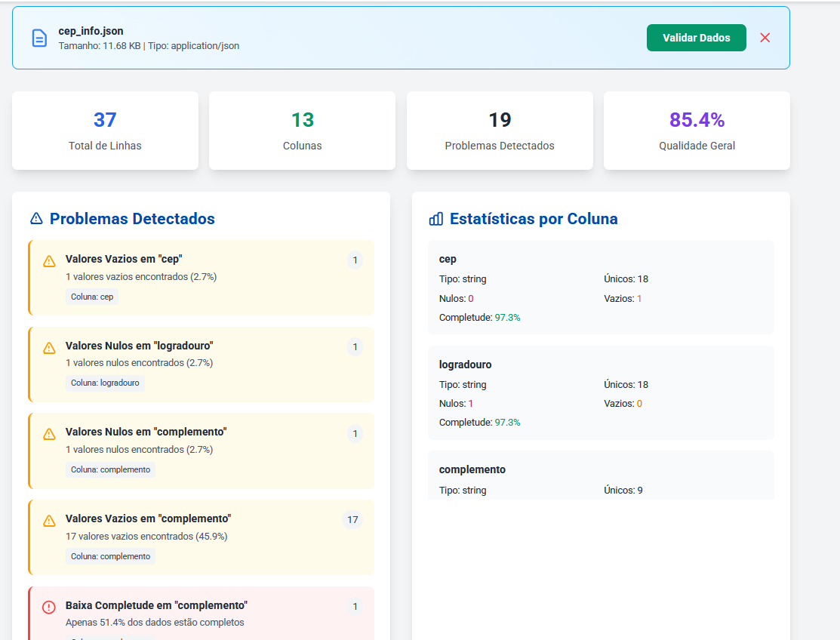Click count badge 17 on empty complemento issue
This screenshot has width=840, height=640.
[352, 519]
